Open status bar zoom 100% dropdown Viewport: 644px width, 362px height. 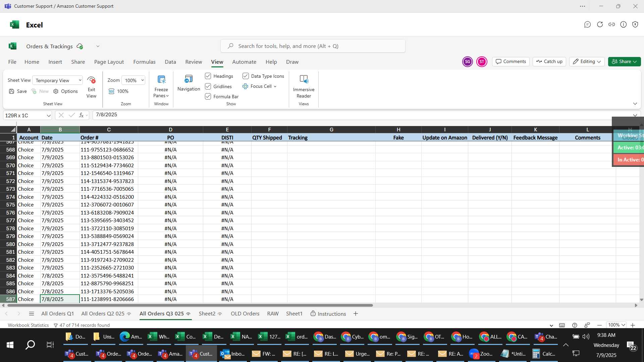click(x=616, y=325)
